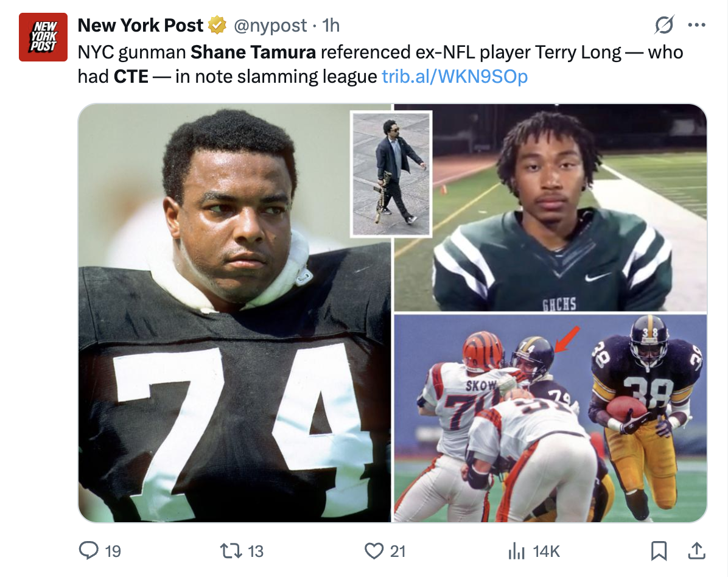Viewport: 728px width, 577px height.
Task: Click the gold verified badge
Action: [217, 26]
